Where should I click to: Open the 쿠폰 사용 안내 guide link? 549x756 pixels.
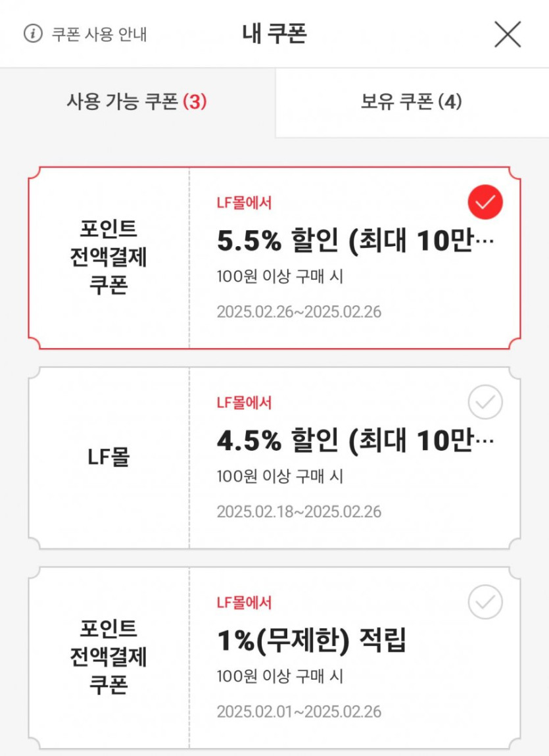pyautogui.click(x=99, y=34)
